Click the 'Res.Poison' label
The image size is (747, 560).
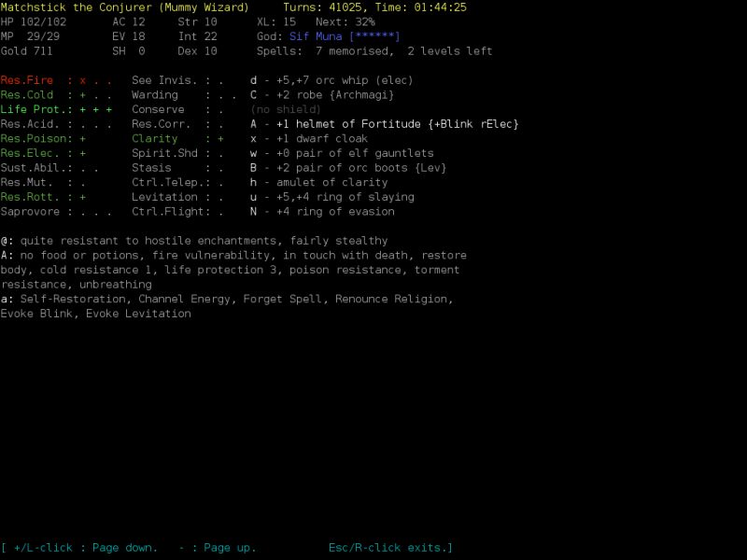pyautogui.click(x=33, y=138)
